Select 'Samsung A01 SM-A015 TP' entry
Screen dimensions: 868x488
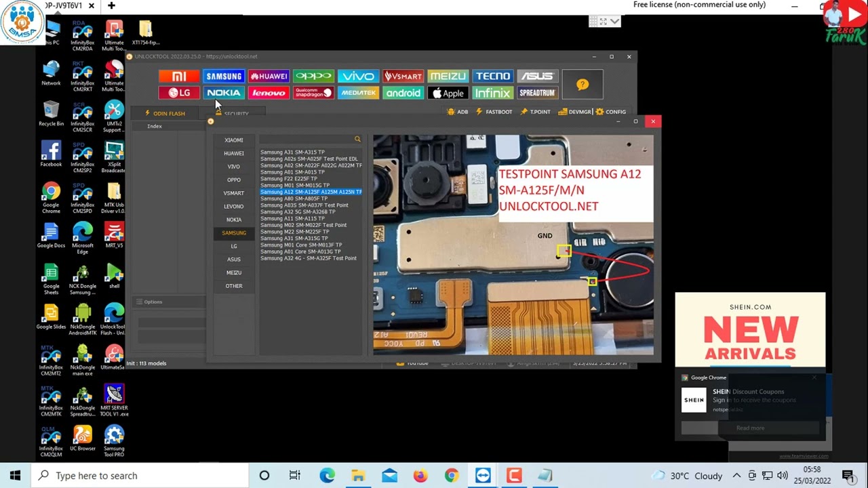point(292,172)
